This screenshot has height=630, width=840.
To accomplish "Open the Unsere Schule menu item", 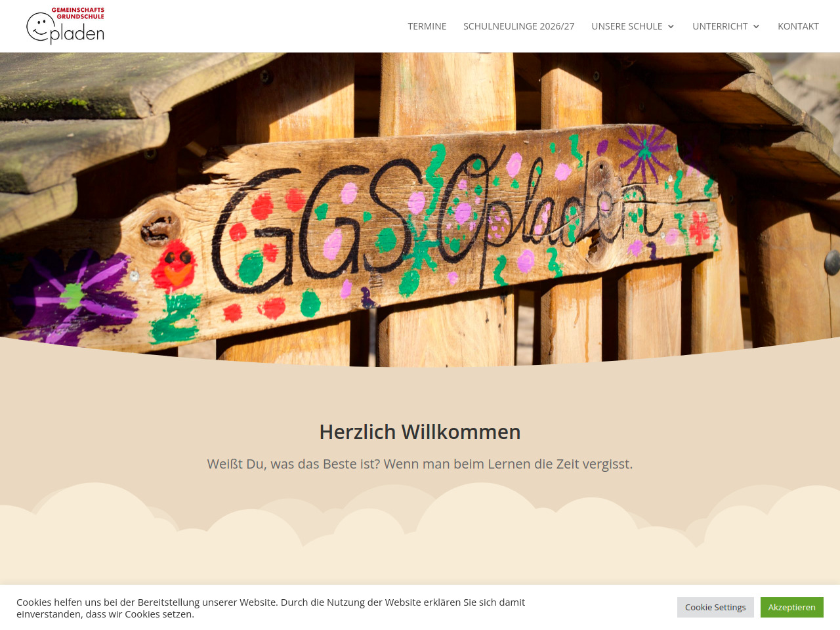I will (x=627, y=26).
